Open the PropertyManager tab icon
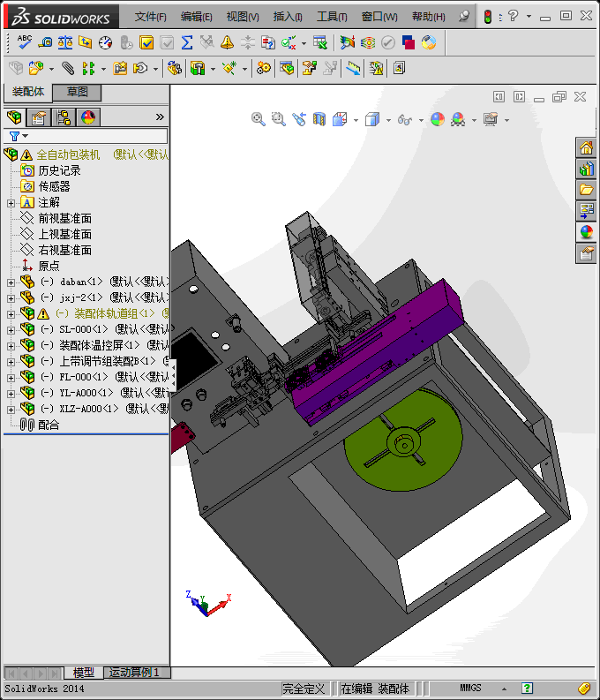Screen dimensions: 600x700 [39, 117]
